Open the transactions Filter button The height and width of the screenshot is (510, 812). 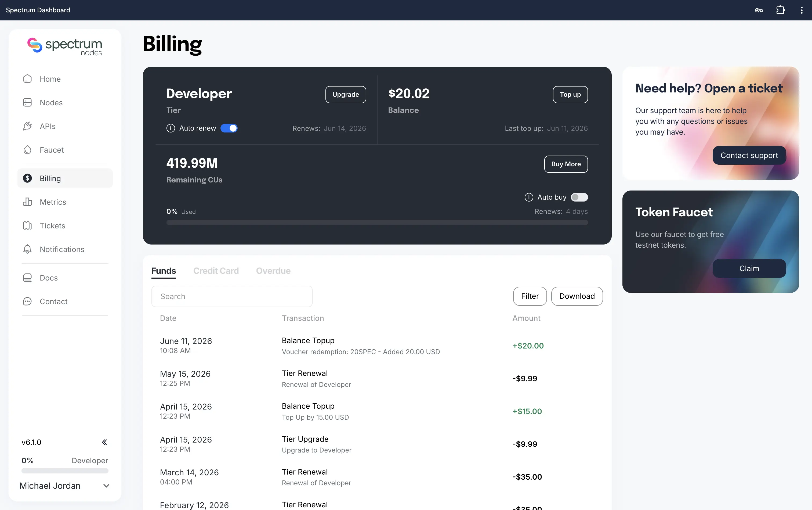coord(530,296)
